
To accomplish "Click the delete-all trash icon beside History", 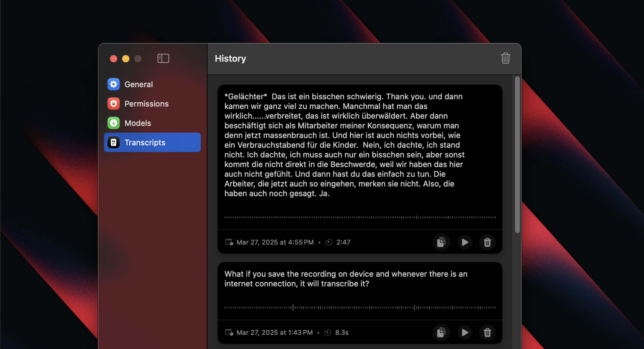I will (505, 58).
